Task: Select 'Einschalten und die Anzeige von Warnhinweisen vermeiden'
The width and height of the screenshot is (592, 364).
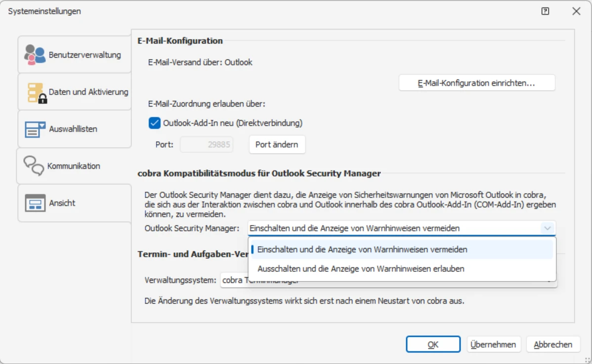Action: click(362, 250)
